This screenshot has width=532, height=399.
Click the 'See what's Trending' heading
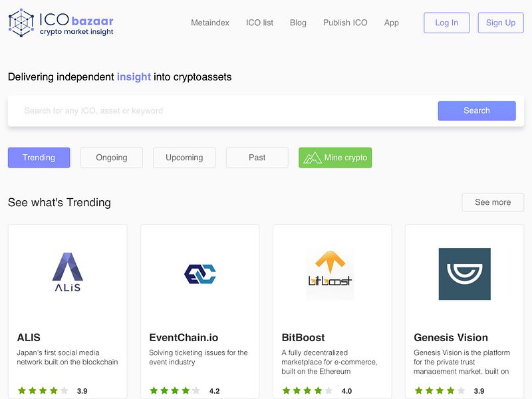(59, 203)
